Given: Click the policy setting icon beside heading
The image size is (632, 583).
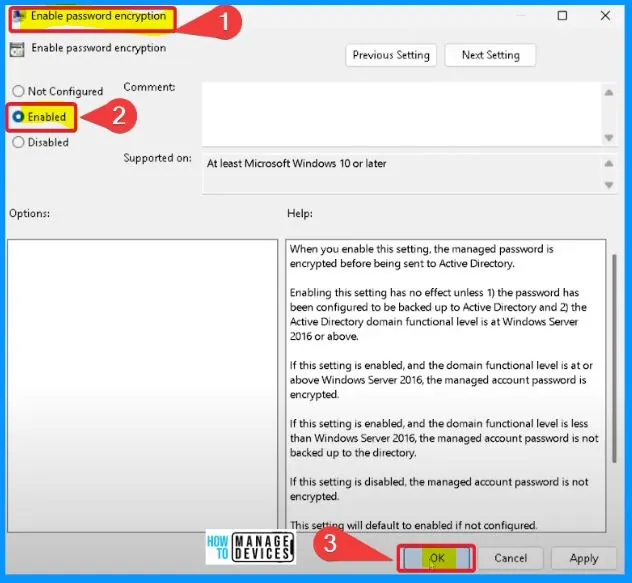Looking at the screenshot, I should 17,49.
